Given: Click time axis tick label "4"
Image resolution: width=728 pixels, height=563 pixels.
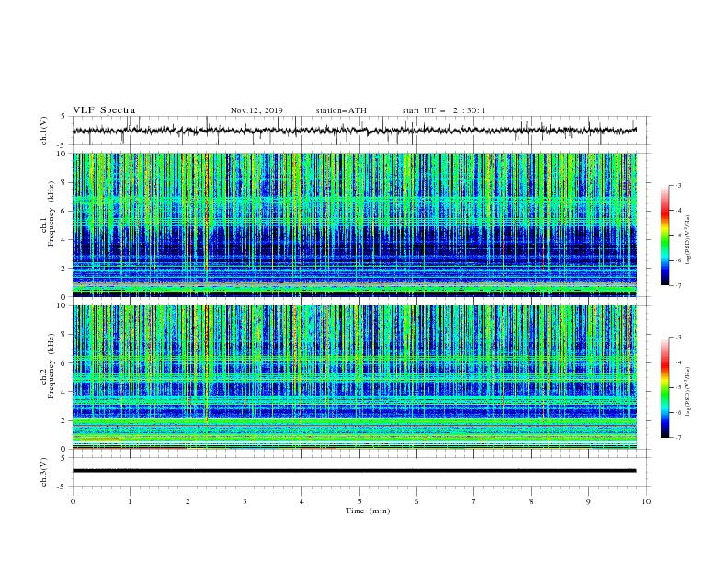Looking at the screenshot, I should click(301, 501).
